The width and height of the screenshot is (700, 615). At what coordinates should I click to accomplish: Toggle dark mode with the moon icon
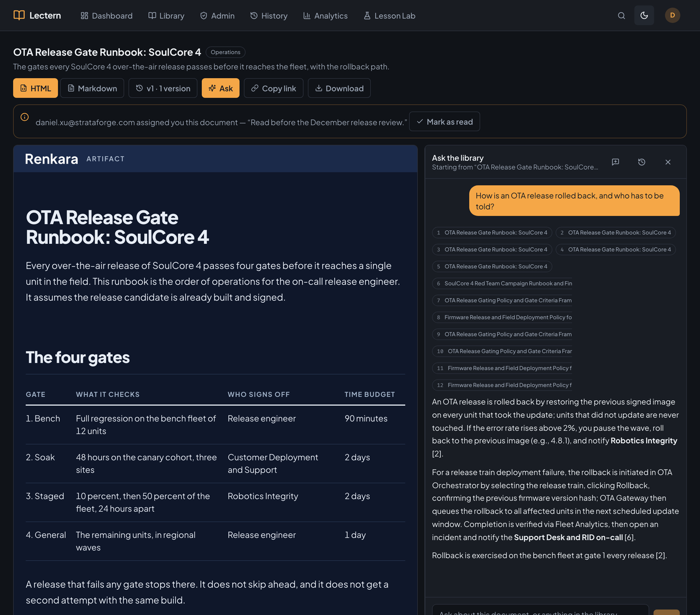click(644, 15)
